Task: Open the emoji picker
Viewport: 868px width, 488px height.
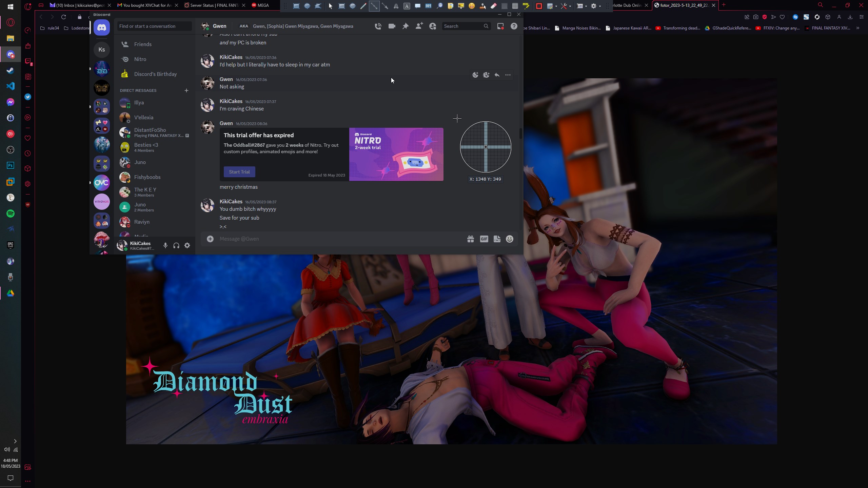Action: pos(510,239)
